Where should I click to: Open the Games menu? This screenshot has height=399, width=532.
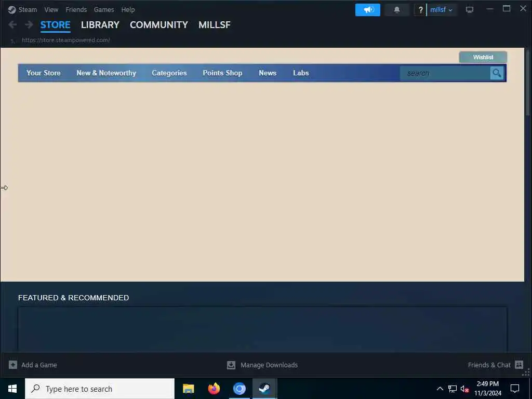[x=104, y=9]
